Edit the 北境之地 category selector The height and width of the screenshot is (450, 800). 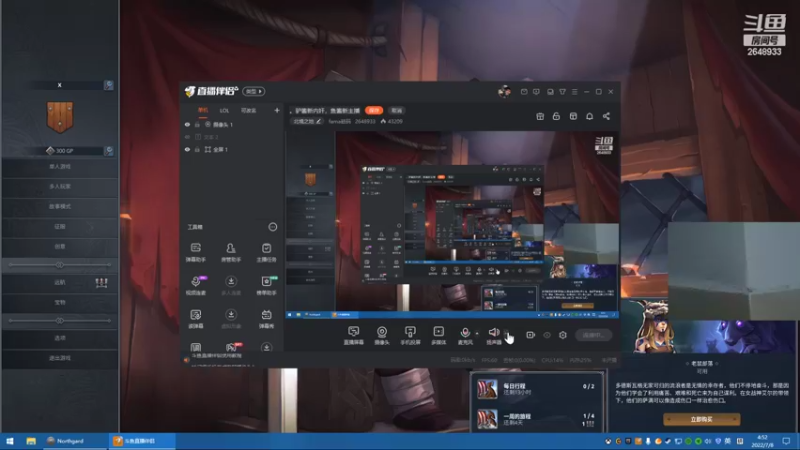click(307, 121)
